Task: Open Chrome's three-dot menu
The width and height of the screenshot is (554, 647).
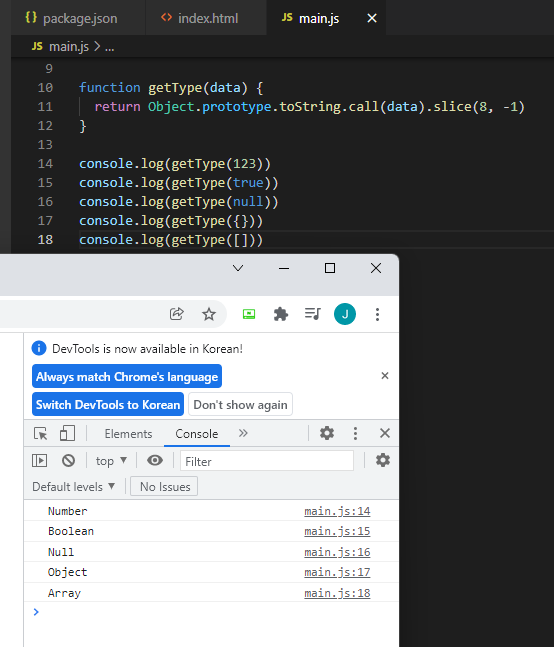Action: (x=377, y=314)
